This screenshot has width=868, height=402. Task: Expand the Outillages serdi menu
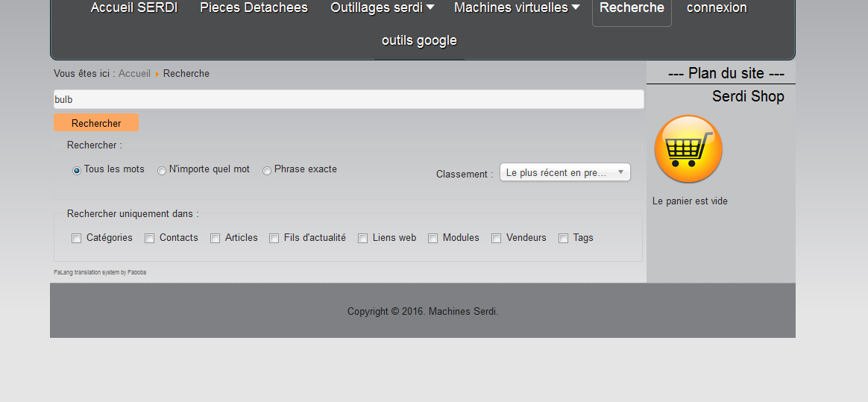[382, 8]
